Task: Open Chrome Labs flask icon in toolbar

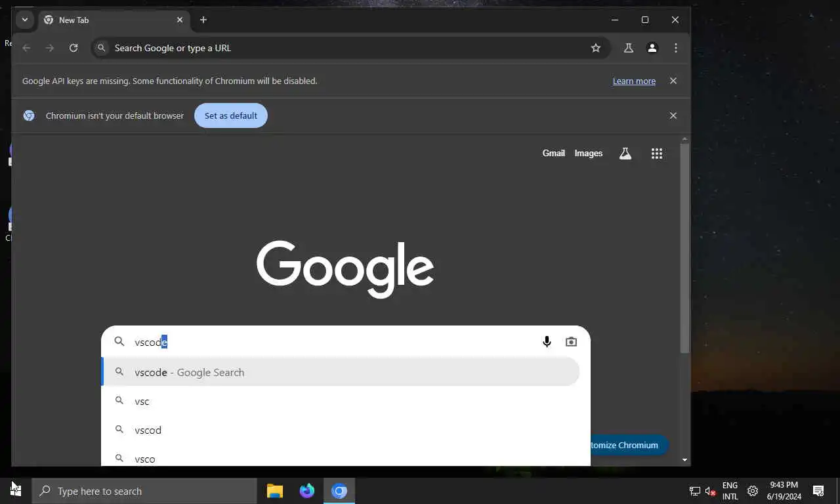Action: (629, 48)
